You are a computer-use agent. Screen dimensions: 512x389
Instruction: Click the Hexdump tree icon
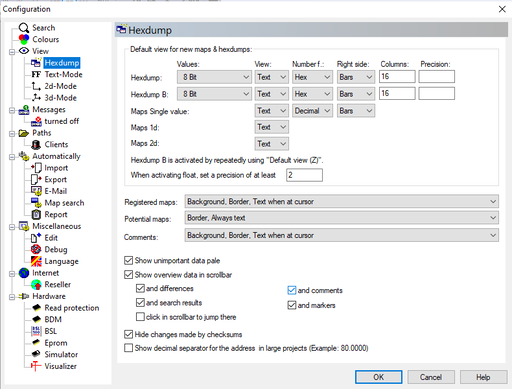[36, 63]
